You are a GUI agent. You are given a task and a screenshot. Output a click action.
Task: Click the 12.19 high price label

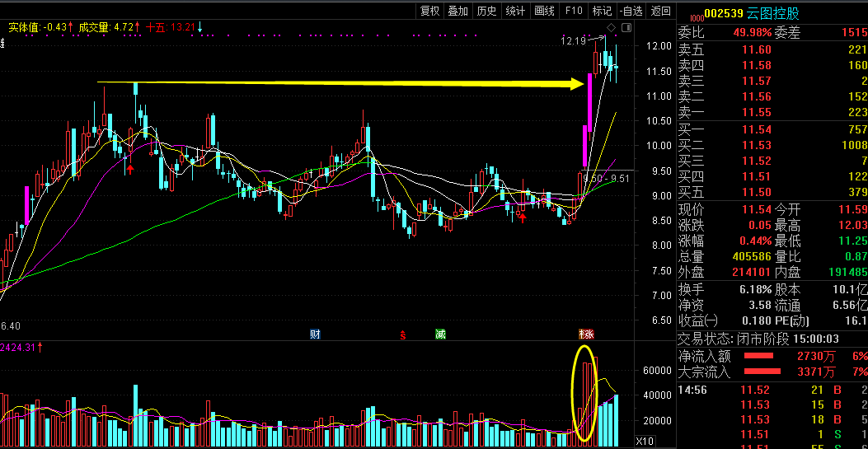coord(572,41)
